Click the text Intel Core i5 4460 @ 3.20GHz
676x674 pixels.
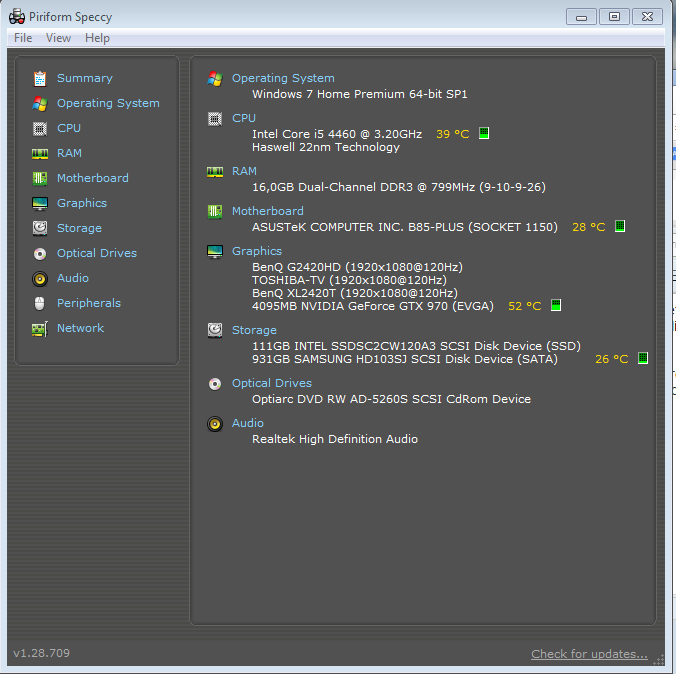tap(337, 134)
